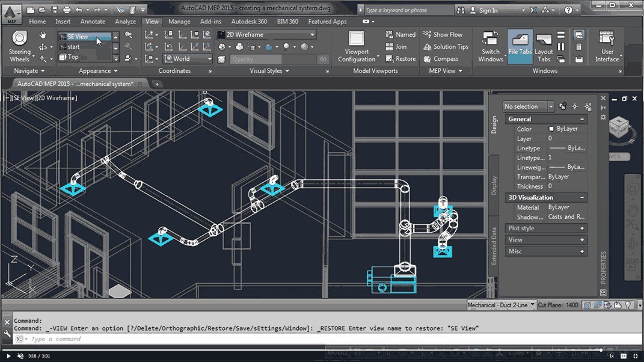Open the No selection dropdown
Image resolution: width=644 pixels, height=362 pixels.
coord(528,106)
